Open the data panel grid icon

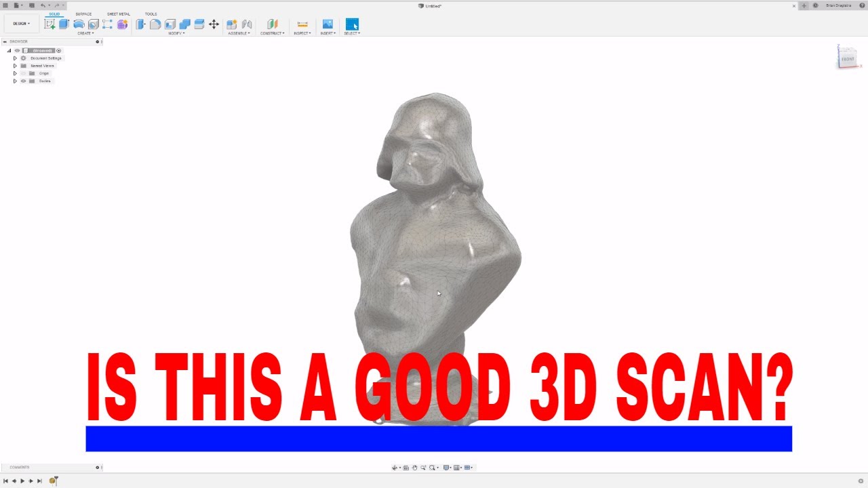pyautogui.click(x=6, y=5)
